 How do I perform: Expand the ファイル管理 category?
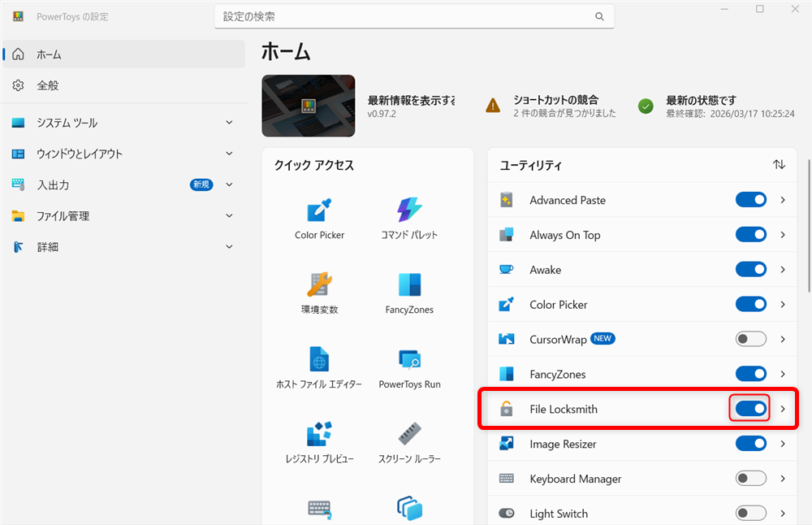123,215
